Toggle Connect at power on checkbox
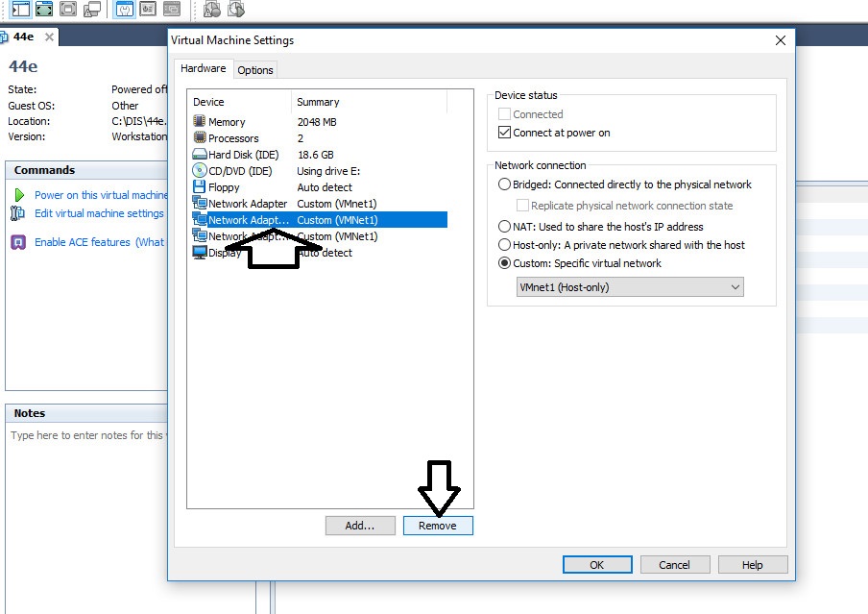868x614 pixels. (505, 133)
